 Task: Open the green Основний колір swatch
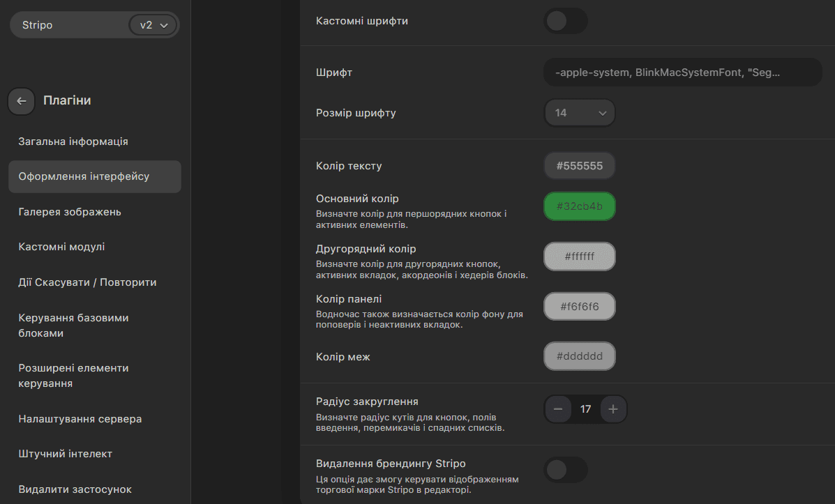click(x=579, y=206)
